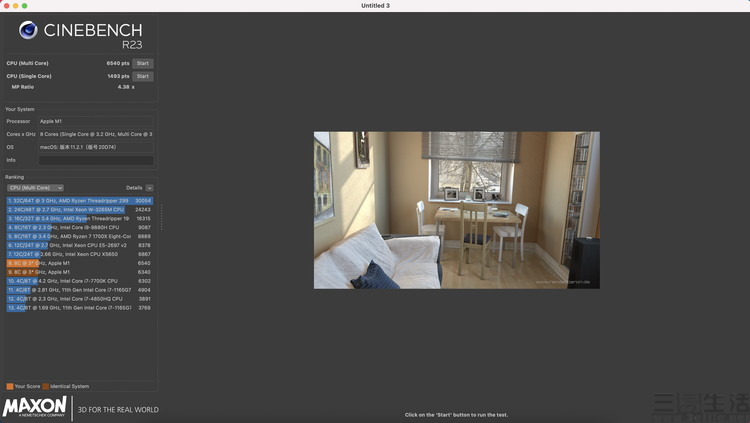Select the Intel Core i9-9880H ranking row
This screenshot has height=423, width=750.
tap(80, 228)
